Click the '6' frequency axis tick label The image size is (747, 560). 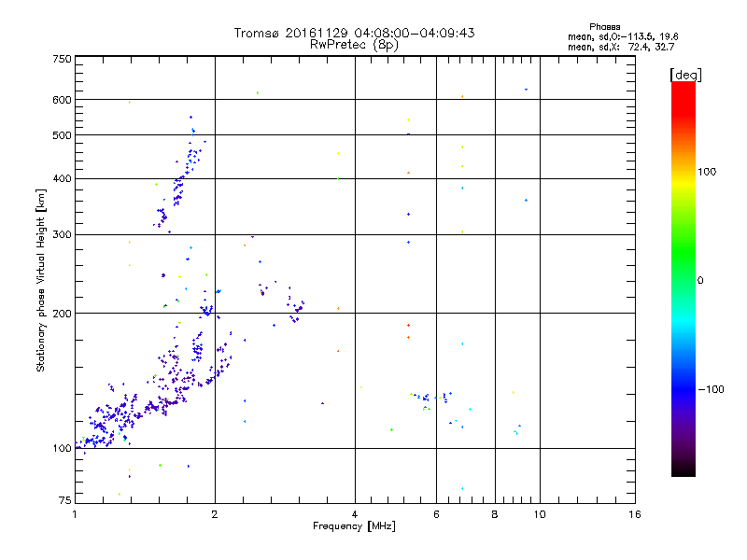(436, 514)
